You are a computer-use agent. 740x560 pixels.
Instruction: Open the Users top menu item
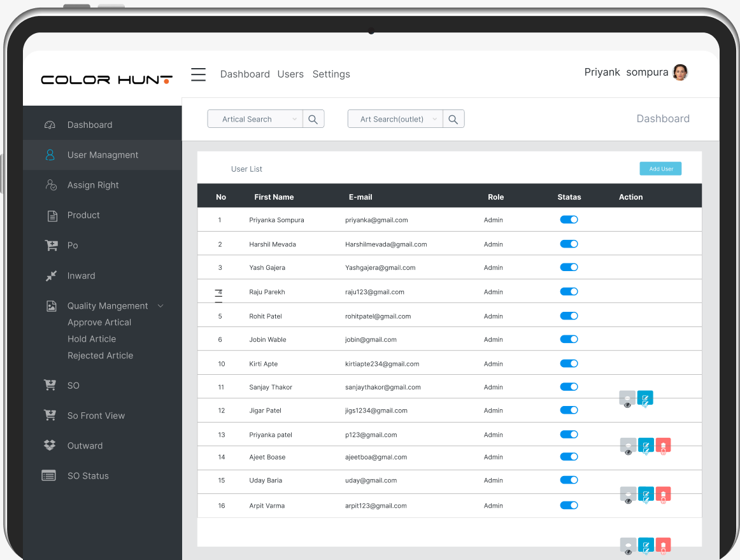tap(290, 74)
